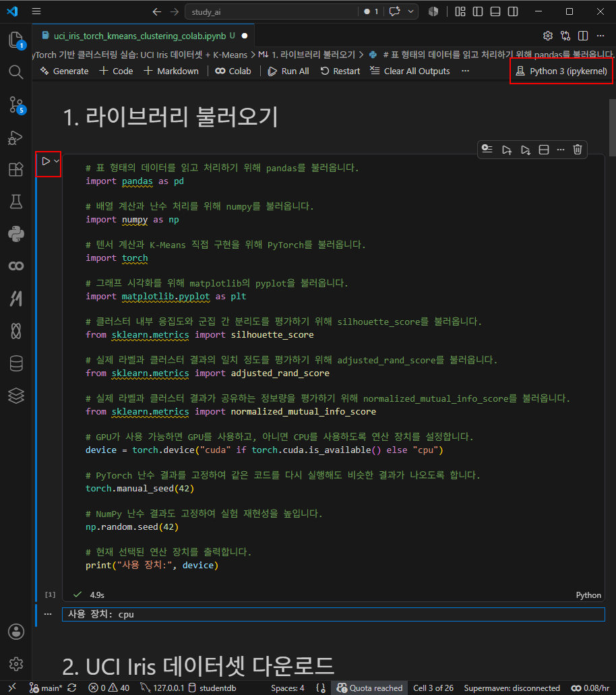Open the Colab sidebar icon
This screenshot has height=695, width=616.
[16, 266]
